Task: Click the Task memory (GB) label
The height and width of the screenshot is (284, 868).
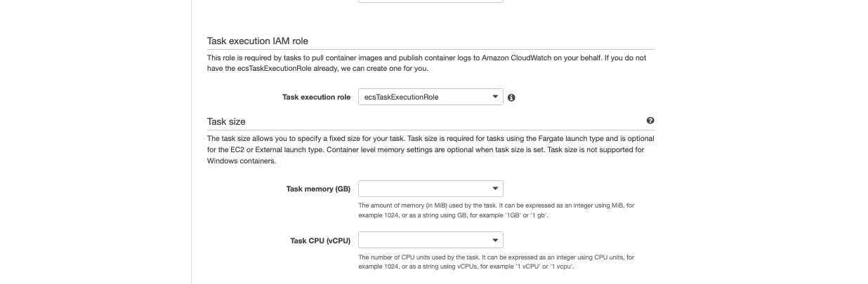Action: coord(318,189)
